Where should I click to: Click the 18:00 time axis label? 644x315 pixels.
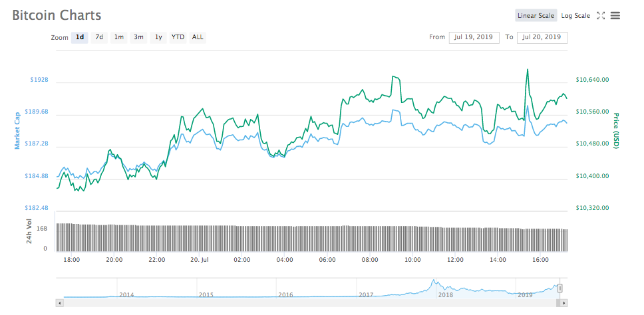[x=71, y=260]
